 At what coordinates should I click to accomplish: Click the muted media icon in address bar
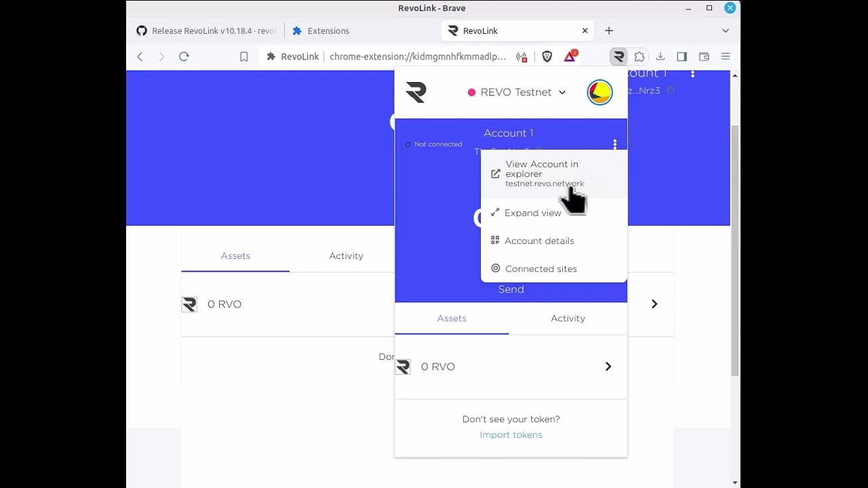521,57
